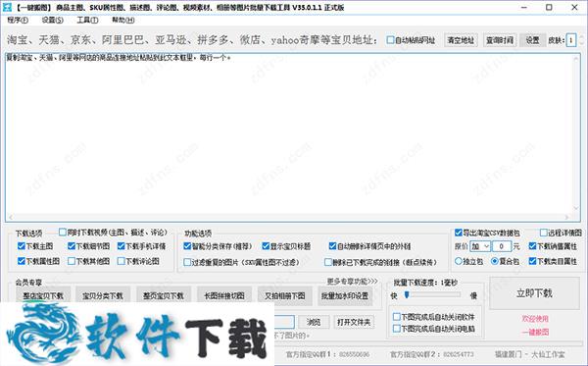Toggle the 下载销售属性 checkbox
The height and width of the screenshot is (366, 588).
click(x=532, y=246)
